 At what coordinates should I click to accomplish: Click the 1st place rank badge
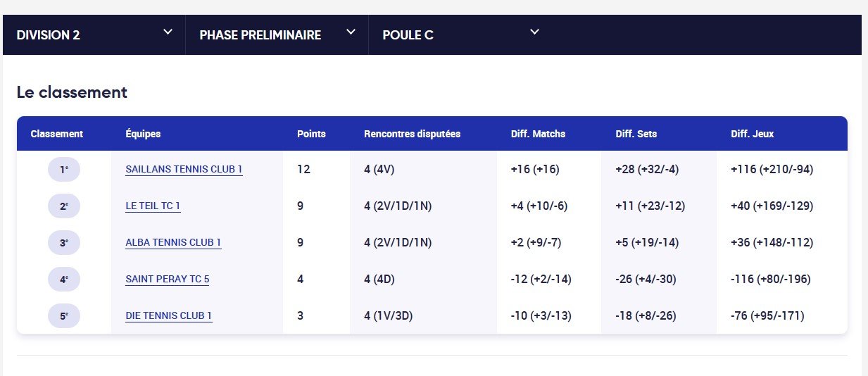pos(64,170)
